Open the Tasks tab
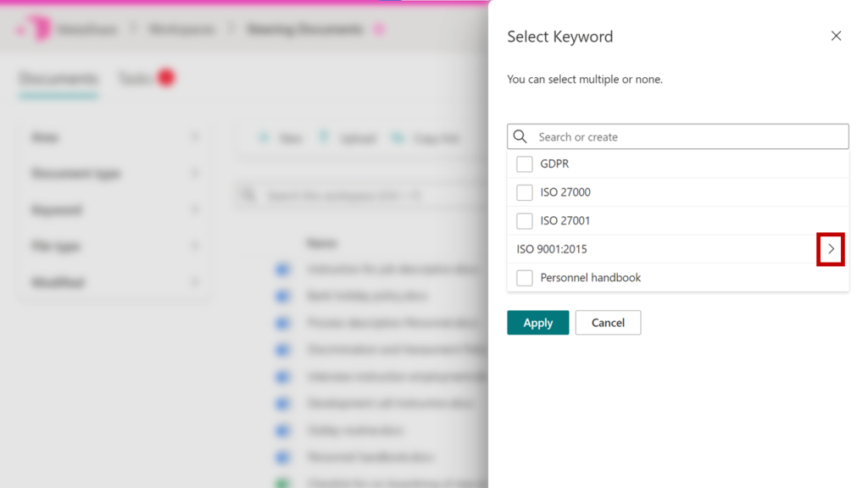This screenshot has width=868, height=488. 136,79
